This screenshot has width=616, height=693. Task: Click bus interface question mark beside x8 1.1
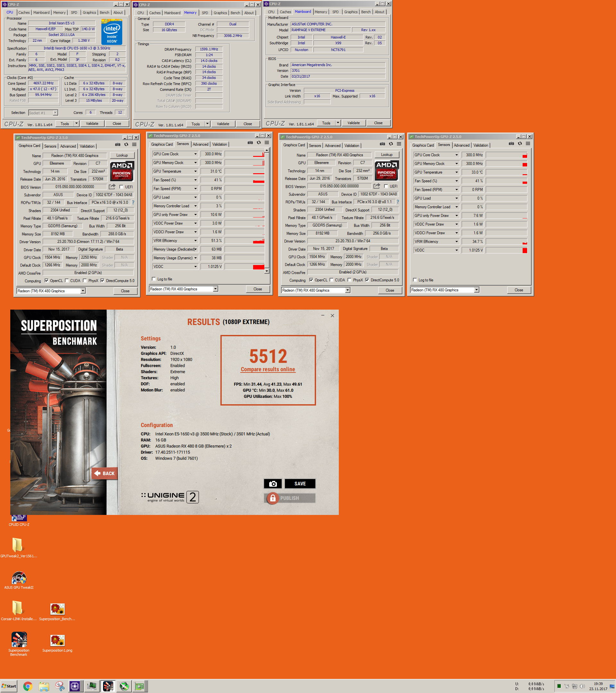398,202
